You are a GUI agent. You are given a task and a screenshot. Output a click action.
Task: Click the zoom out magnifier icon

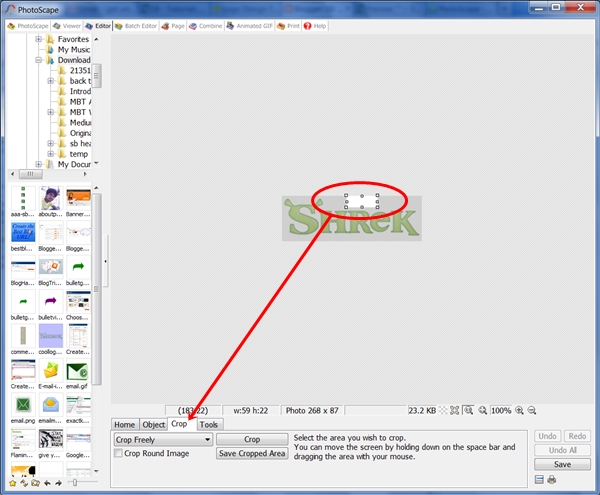tap(532, 410)
